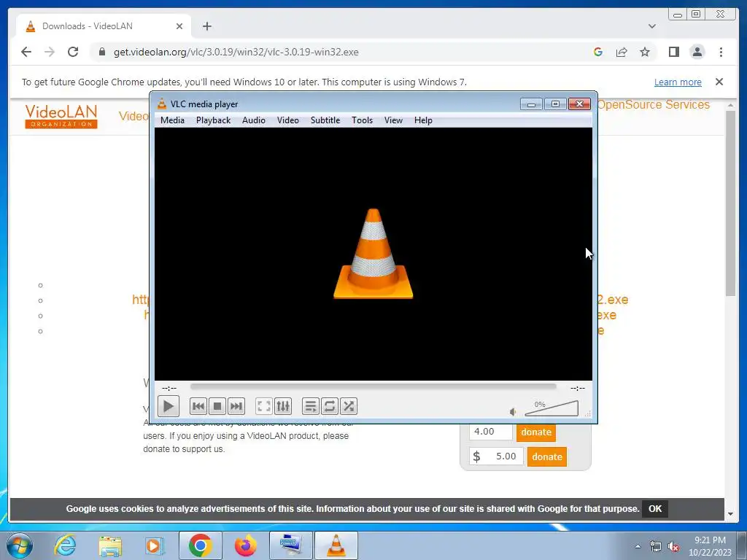Click the Google icon in address bar
Screen dimensions: 747x560
[x=598, y=52]
